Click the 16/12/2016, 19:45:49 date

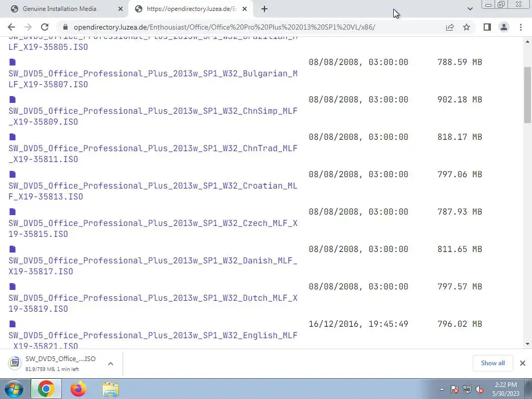click(358, 324)
